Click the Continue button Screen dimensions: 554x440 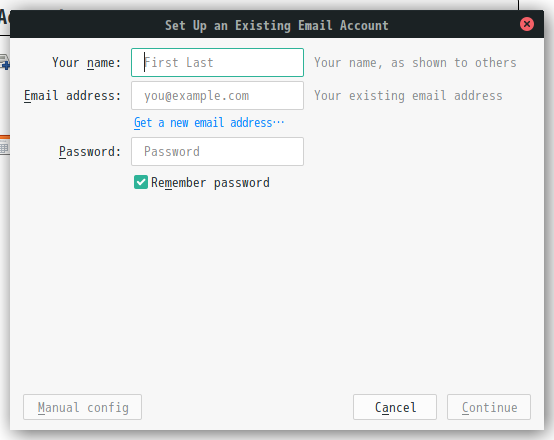pyautogui.click(x=489, y=407)
